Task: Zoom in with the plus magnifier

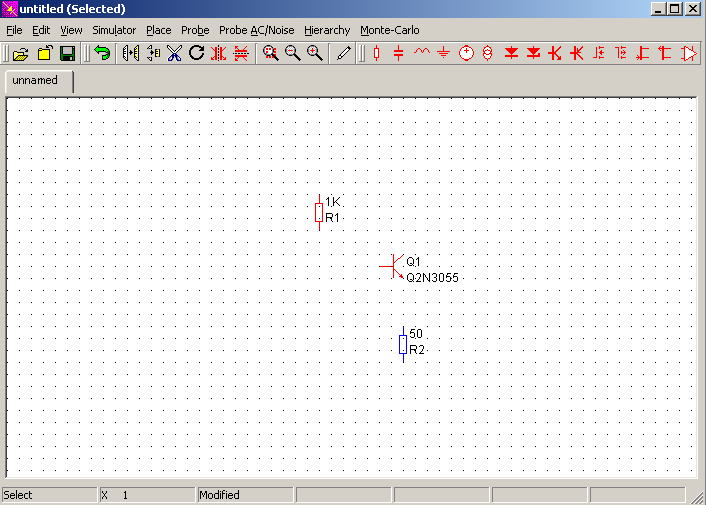Action: (315, 54)
